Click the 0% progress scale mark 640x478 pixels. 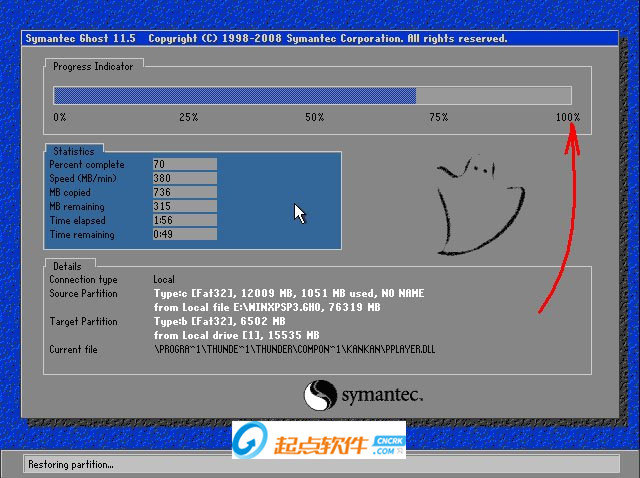(60, 117)
